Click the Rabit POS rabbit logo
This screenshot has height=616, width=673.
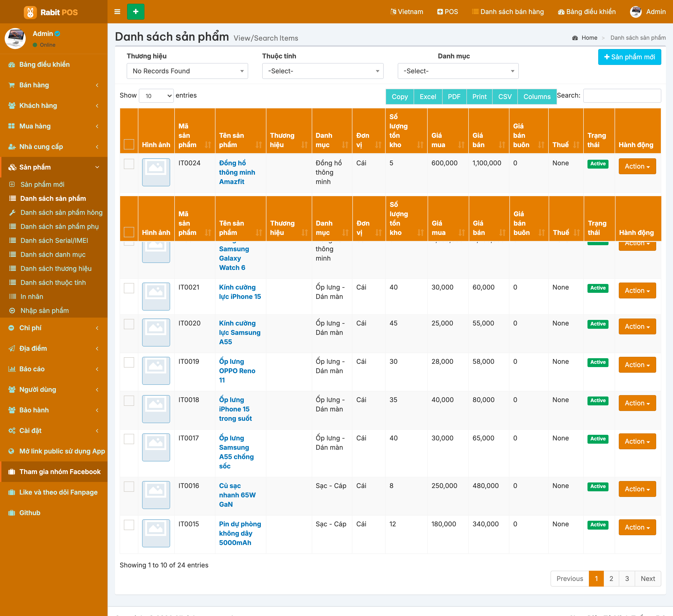30,12
